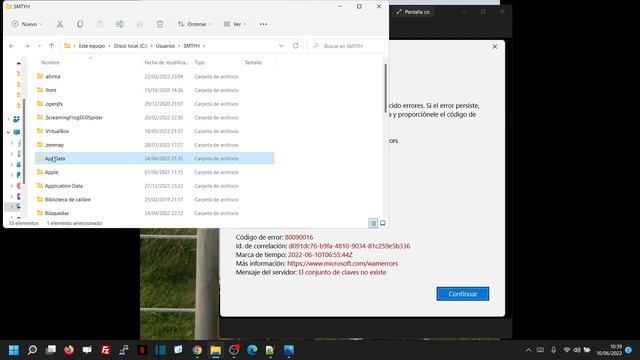Open FileZilla from the taskbar
This screenshot has width=640, height=360.
pos(106,350)
